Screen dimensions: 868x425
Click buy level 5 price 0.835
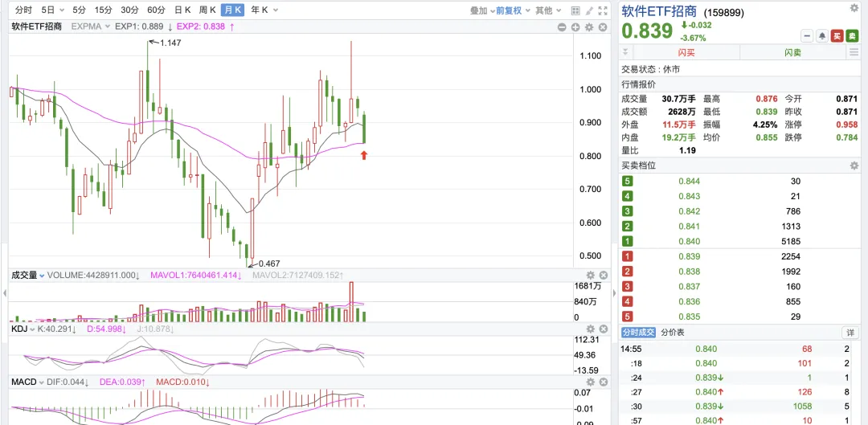click(x=690, y=317)
